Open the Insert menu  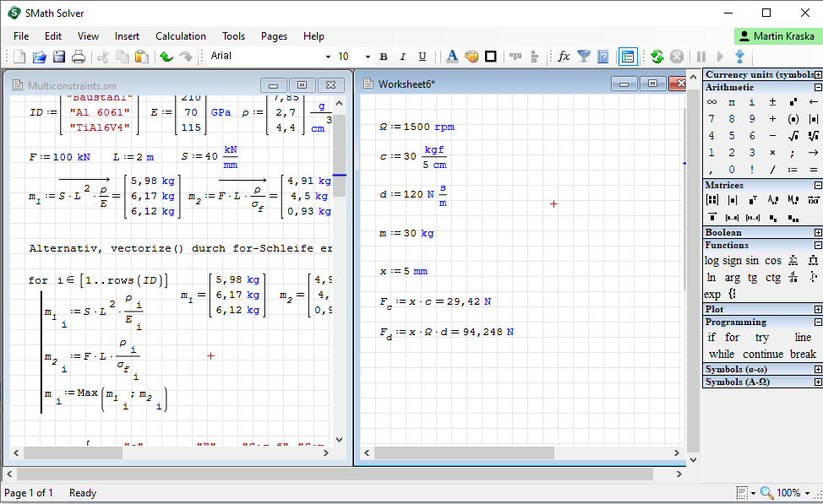pyautogui.click(x=128, y=36)
